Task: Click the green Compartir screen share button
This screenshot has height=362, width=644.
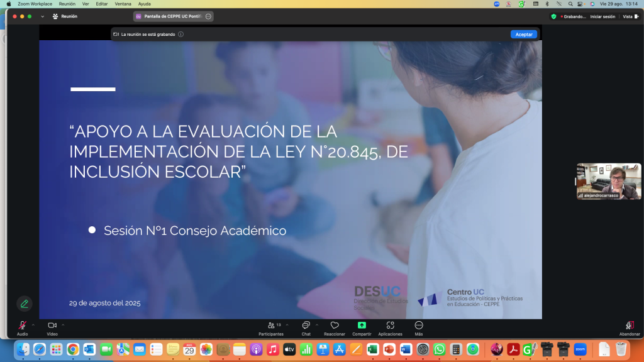Action: [362, 328]
